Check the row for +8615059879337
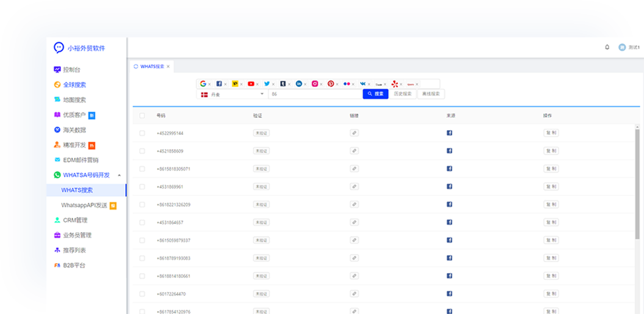644x314 pixels. (x=142, y=240)
